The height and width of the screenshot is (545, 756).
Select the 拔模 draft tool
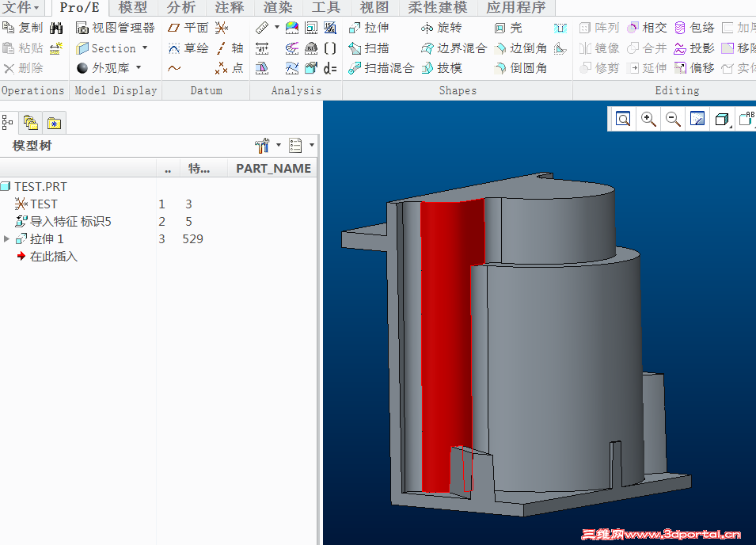pos(443,68)
